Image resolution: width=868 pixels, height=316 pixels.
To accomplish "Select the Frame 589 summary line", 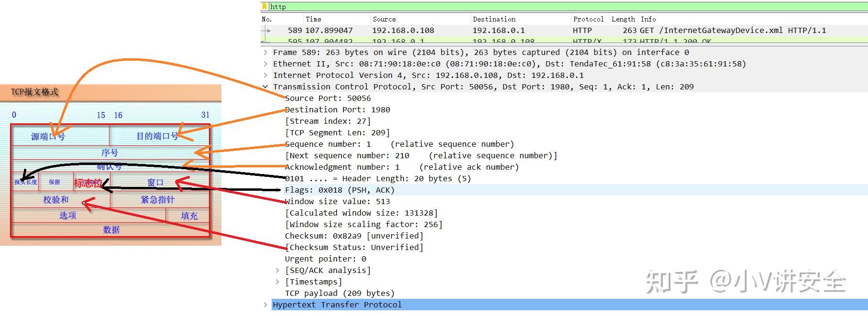I will 481,52.
